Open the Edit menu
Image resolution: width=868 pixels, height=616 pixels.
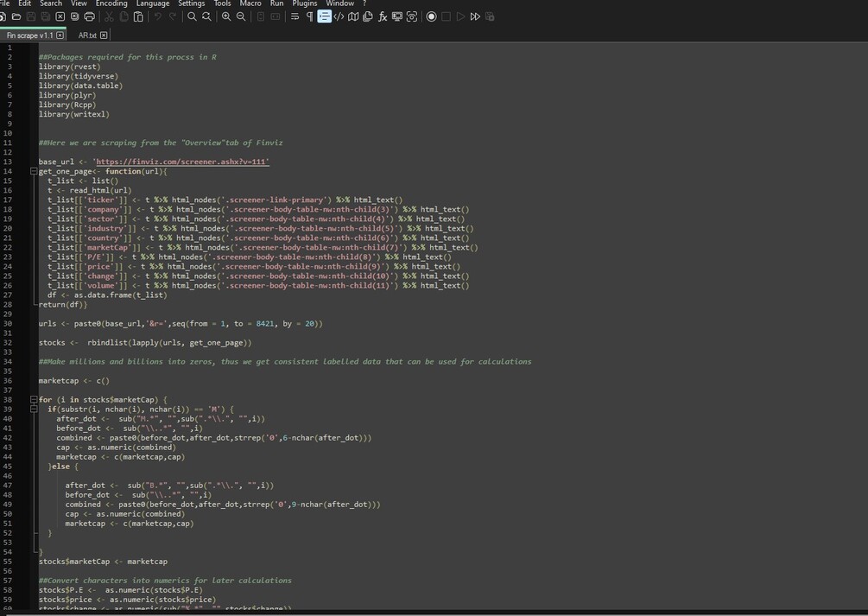24,3
